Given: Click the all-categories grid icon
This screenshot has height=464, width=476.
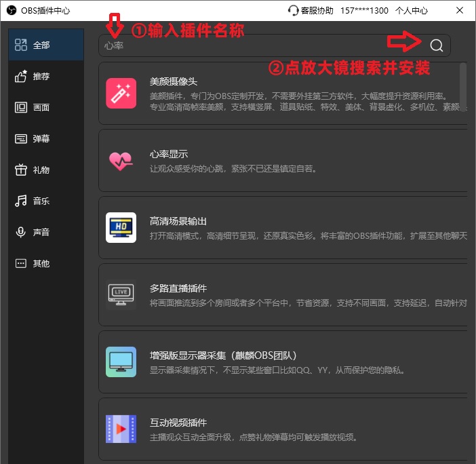Looking at the screenshot, I should click(x=20, y=45).
